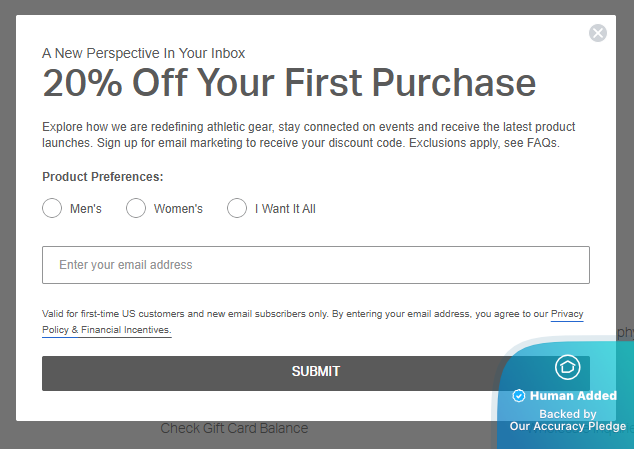634x449 pixels.
Task: Click the Human Added badge label
Action: [x=573, y=396]
